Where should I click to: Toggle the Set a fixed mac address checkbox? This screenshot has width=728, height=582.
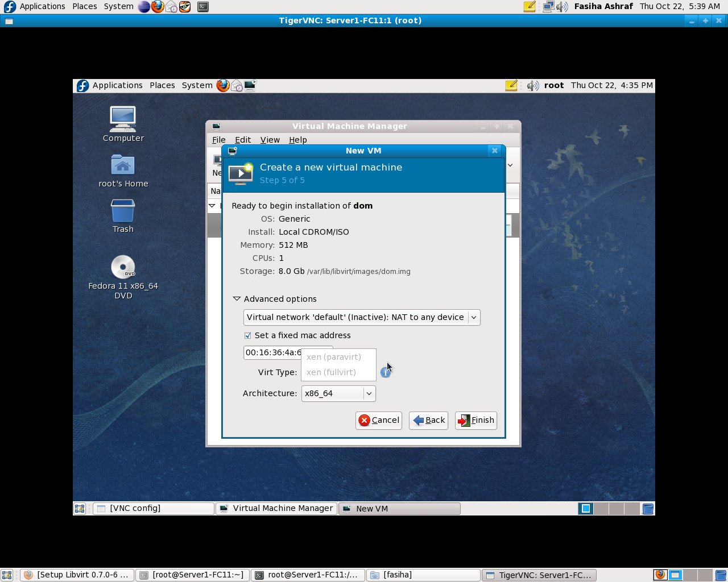pyautogui.click(x=248, y=335)
